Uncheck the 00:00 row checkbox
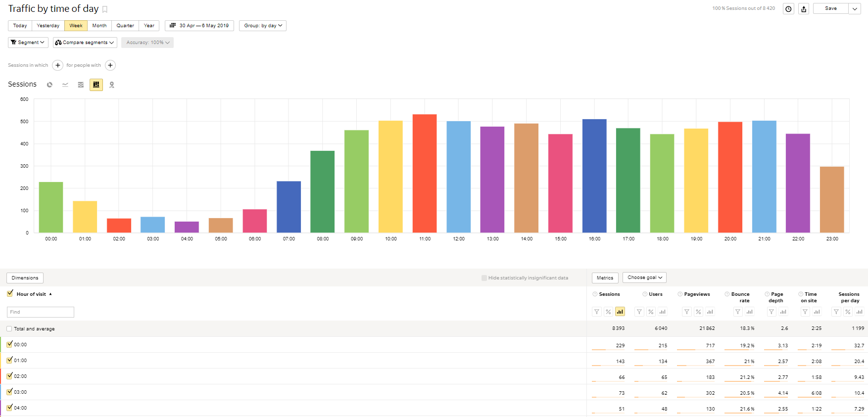Screen dimensions: 868x417 9,344
